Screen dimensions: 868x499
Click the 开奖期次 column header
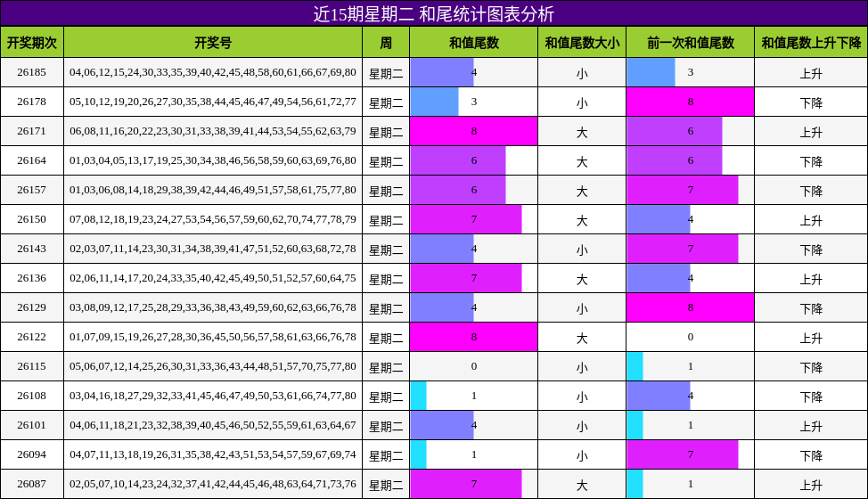click(x=31, y=43)
